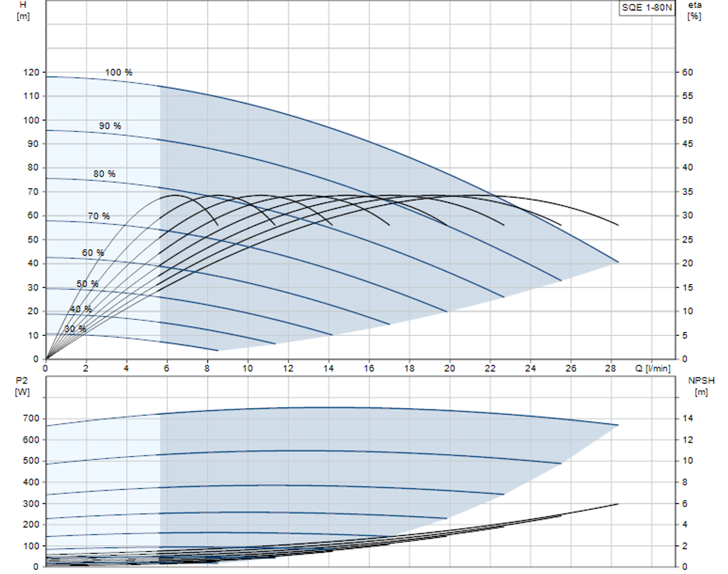The image size is (728, 574).
Task: Select the 45 value on the eta axis
Action: pyautogui.click(x=688, y=144)
